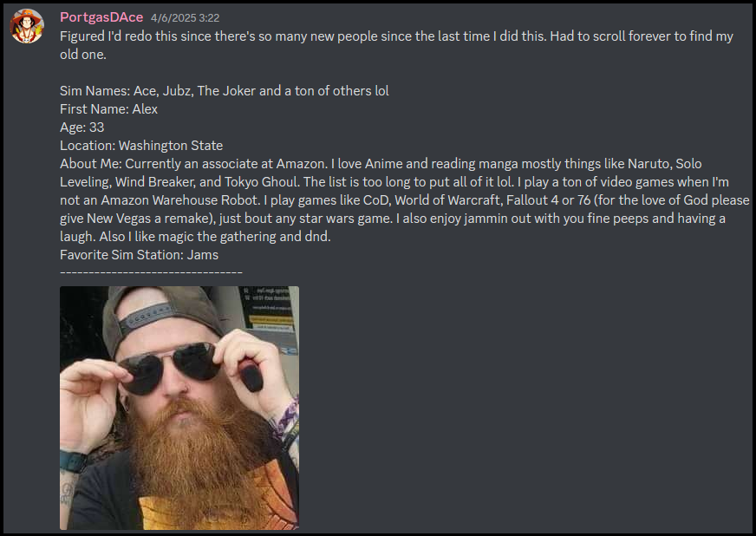756x536 pixels.
Task: Click 'New Vegas' in the message text
Action: click(119, 219)
